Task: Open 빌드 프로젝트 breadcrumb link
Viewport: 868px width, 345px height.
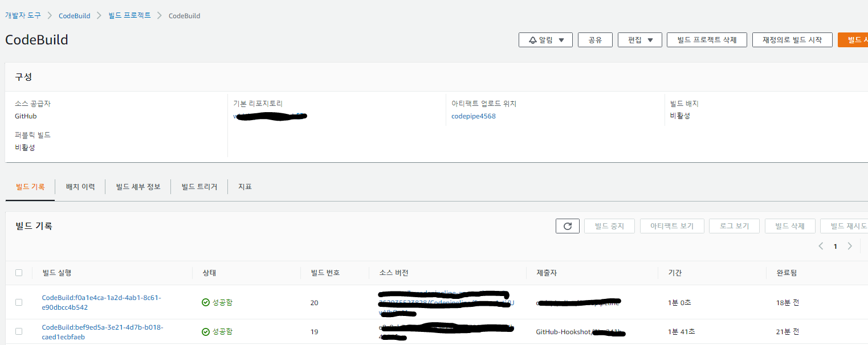Action: [x=129, y=15]
